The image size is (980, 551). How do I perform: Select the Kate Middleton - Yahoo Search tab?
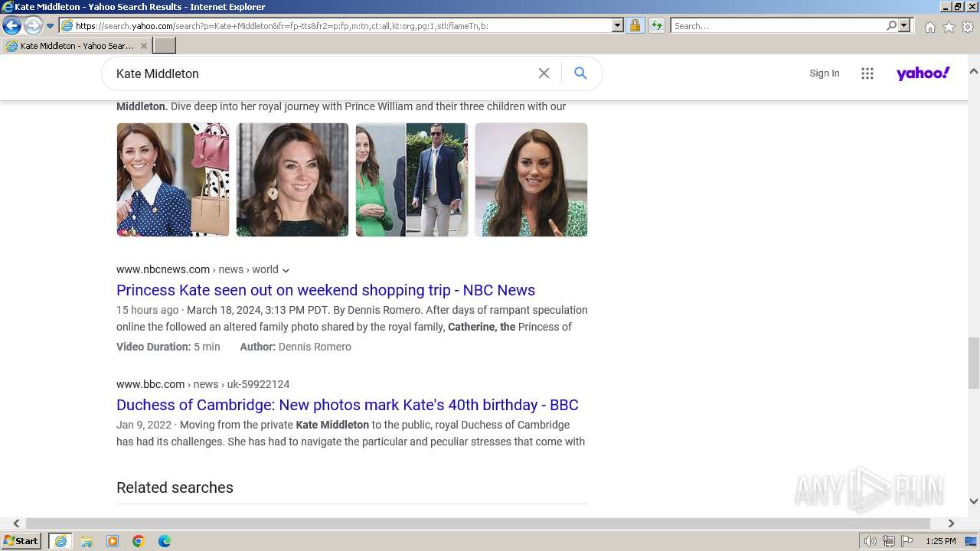[x=77, y=46]
